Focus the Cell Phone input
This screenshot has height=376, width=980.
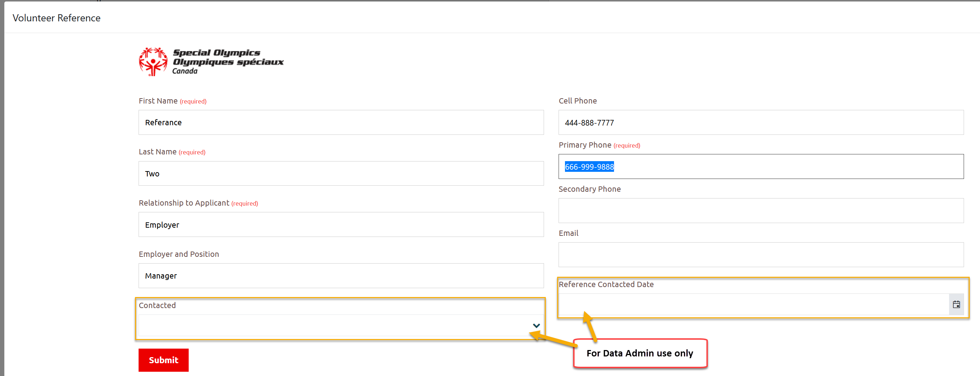point(761,122)
